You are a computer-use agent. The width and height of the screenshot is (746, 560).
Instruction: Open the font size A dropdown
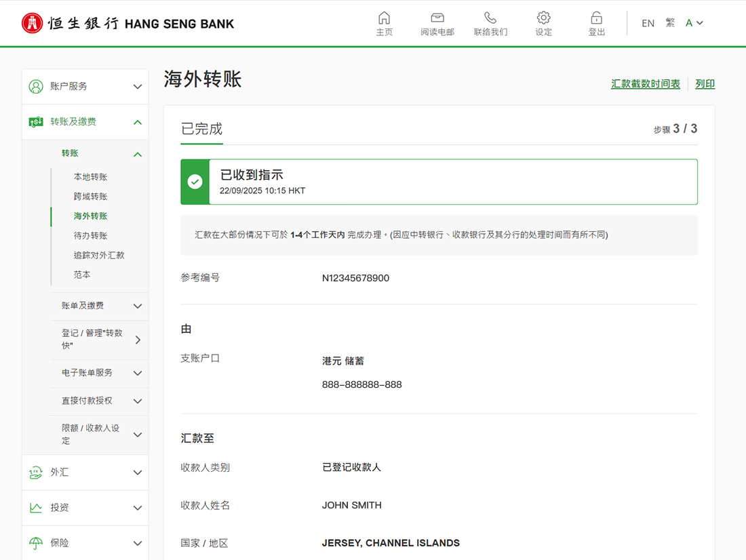(693, 22)
